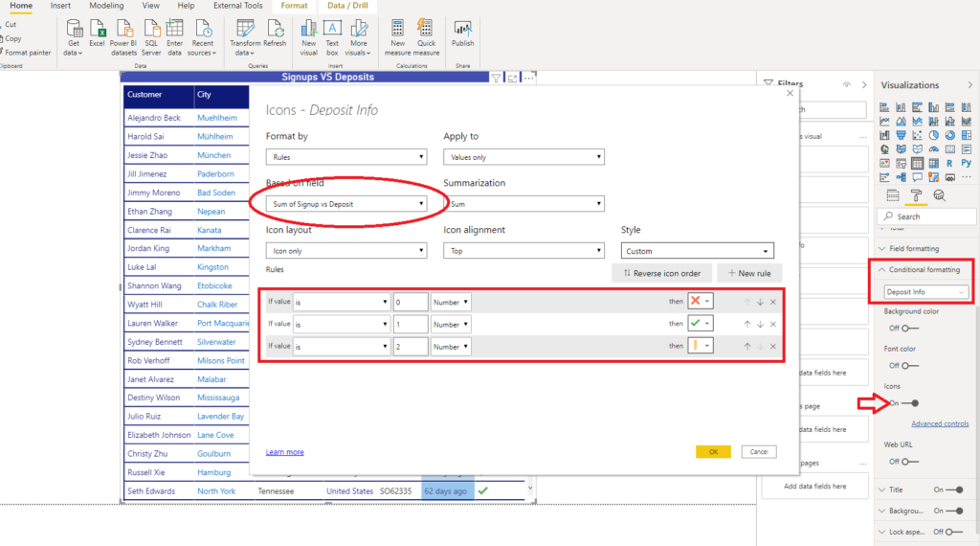This screenshot has width=980, height=546.
Task: Open visual header More options ellipsis
Action: pyautogui.click(x=528, y=79)
